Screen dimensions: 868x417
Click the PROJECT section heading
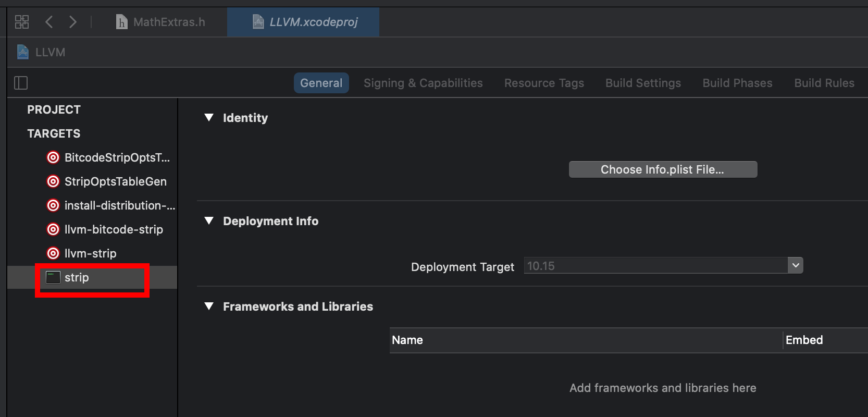[x=54, y=109]
